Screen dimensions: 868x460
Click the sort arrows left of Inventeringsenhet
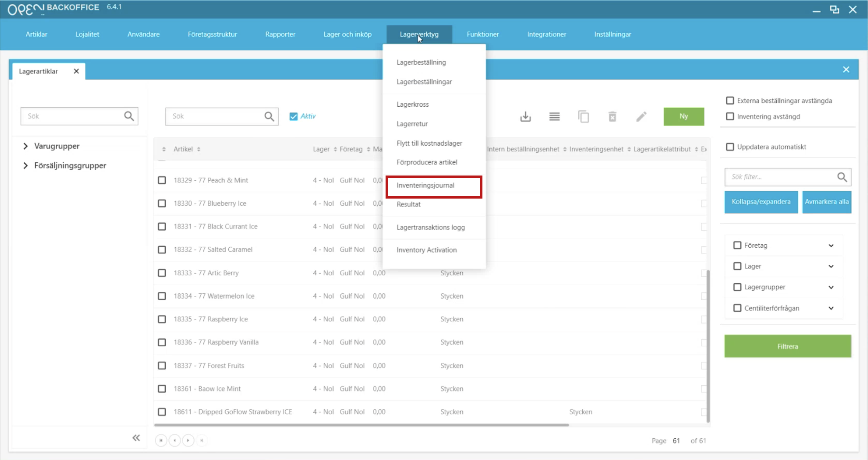(x=565, y=149)
